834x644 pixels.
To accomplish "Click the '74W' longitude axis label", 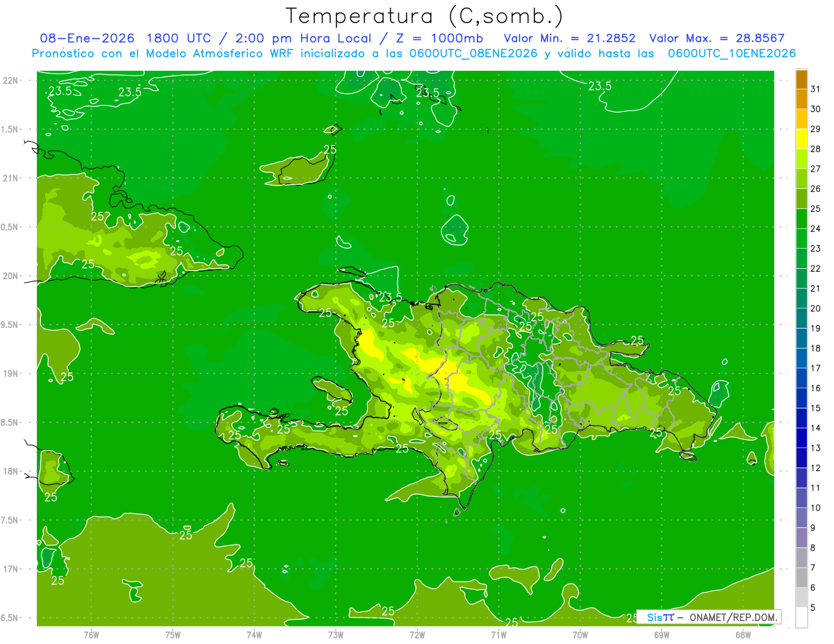I will 254,634.
